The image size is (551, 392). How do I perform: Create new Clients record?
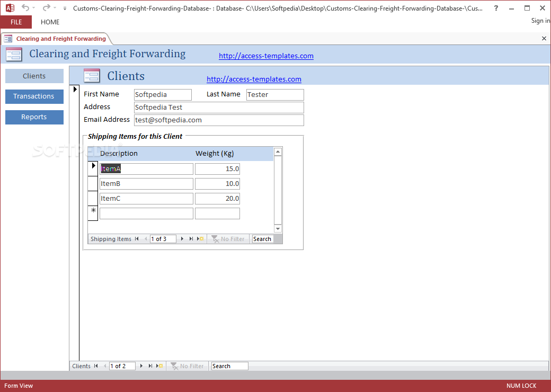point(159,366)
